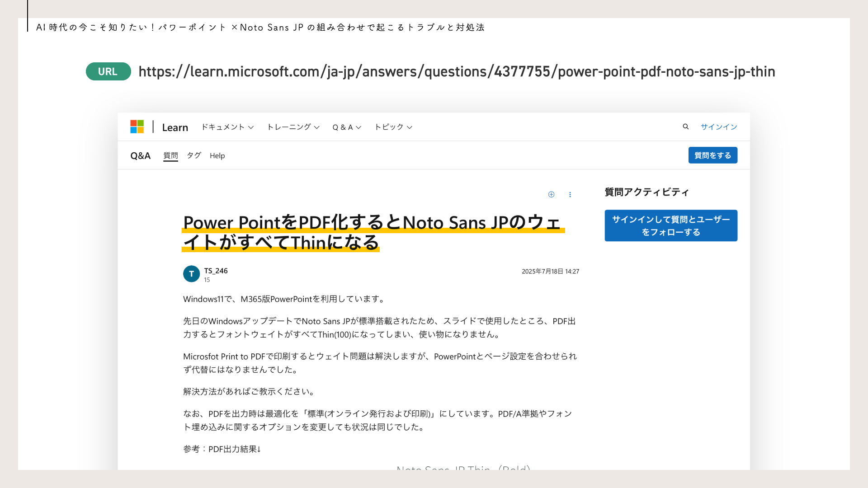Open the Help tab
868x488 pixels.
point(217,155)
